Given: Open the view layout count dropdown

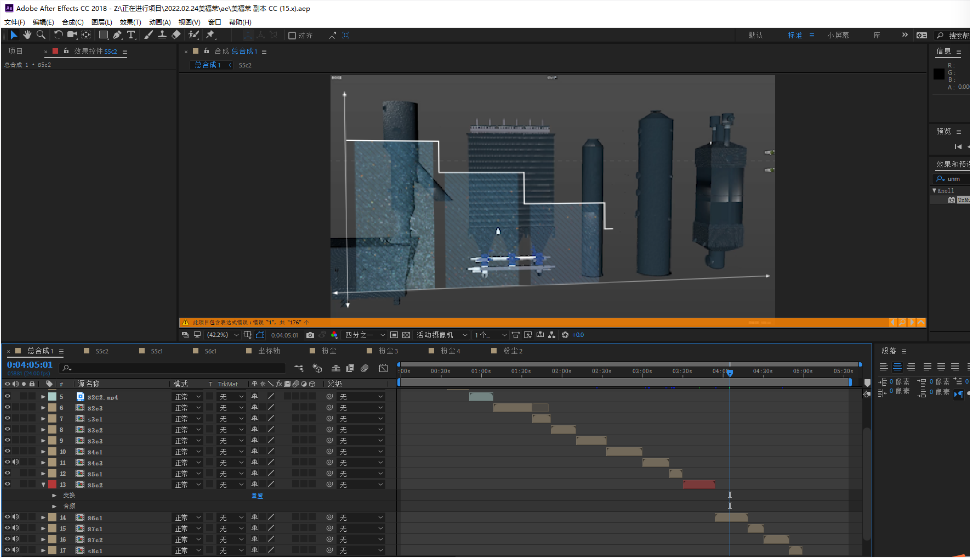Looking at the screenshot, I should click(491, 335).
